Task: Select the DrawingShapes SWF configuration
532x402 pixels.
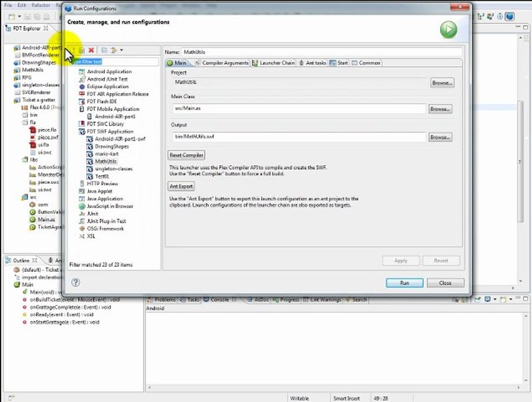Action: [112, 146]
